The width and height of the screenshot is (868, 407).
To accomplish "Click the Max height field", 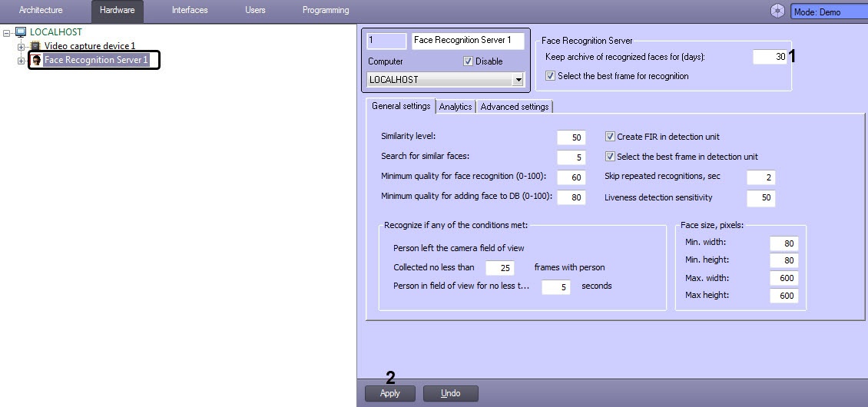I will point(784,296).
